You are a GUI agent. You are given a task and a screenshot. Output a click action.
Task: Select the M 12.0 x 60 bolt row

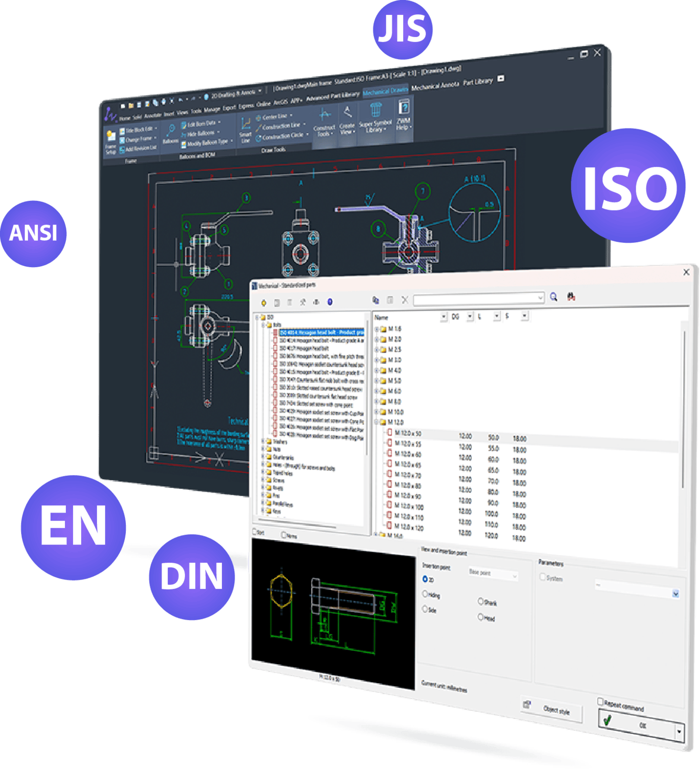(x=408, y=454)
